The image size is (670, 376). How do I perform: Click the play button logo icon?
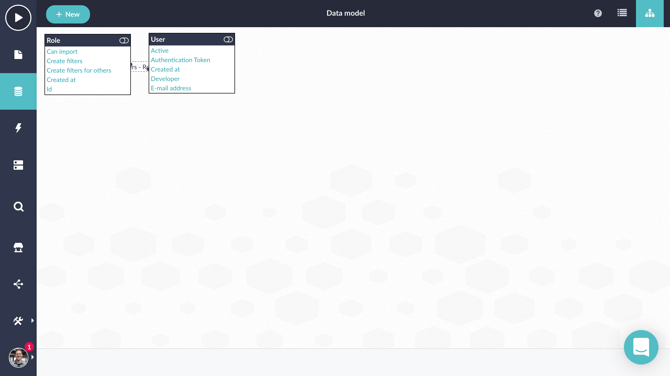click(18, 18)
